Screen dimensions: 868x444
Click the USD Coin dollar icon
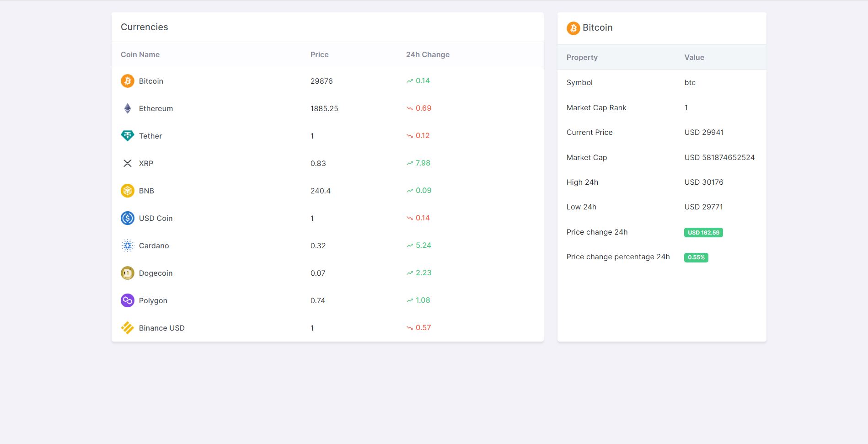click(127, 218)
